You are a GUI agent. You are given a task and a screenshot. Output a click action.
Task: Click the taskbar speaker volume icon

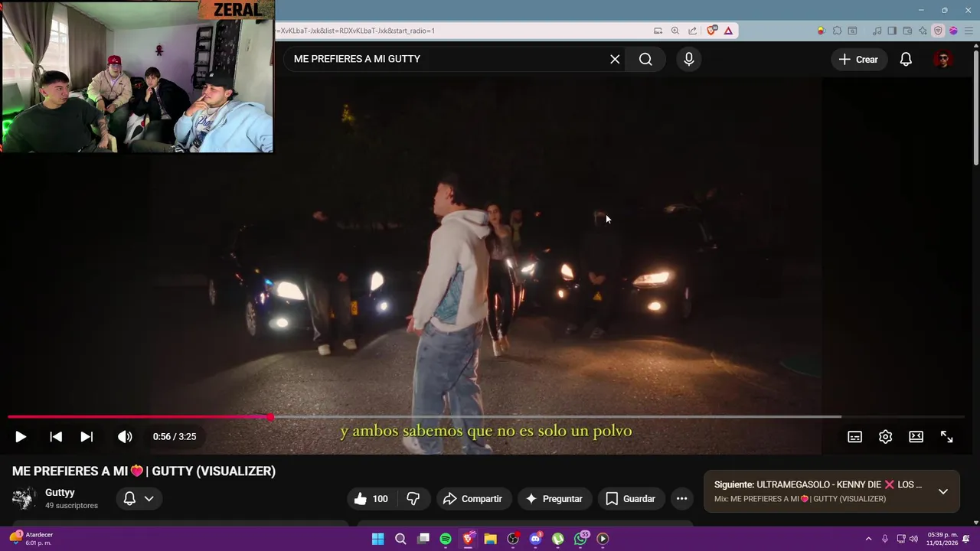click(x=913, y=539)
